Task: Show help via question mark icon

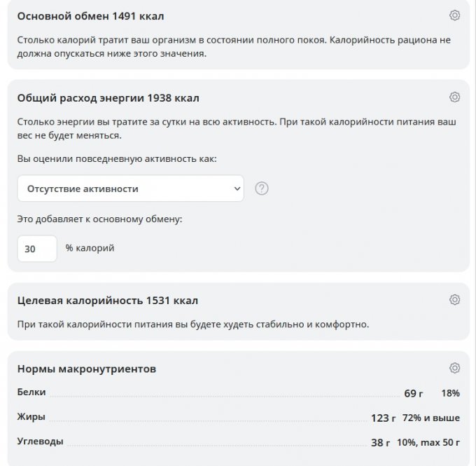Action: [x=262, y=189]
